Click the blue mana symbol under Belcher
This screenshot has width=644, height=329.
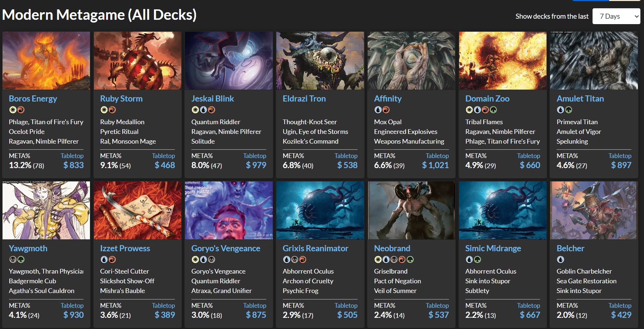(x=561, y=260)
